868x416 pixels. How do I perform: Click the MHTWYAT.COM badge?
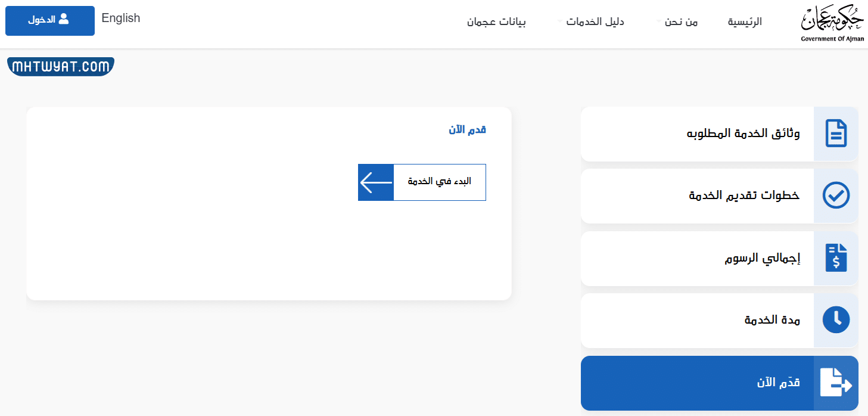[x=60, y=66]
